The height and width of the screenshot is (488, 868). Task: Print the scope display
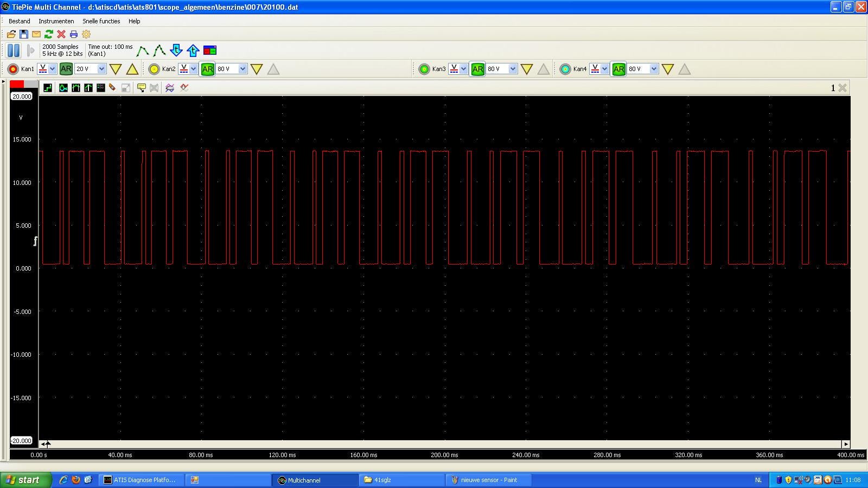click(x=74, y=34)
